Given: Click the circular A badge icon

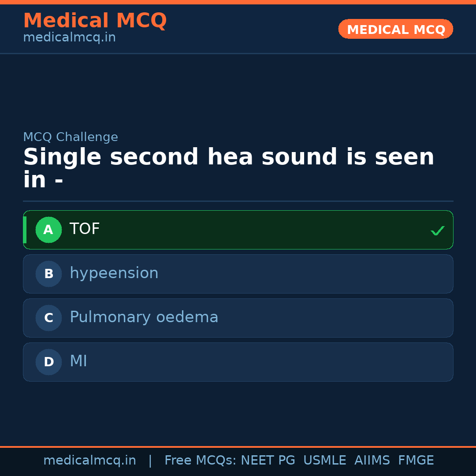Looking at the screenshot, I should click(x=48, y=230).
